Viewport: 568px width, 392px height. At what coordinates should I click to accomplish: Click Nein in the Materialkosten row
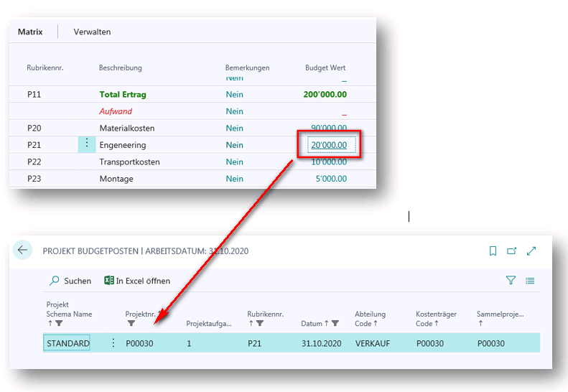click(234, 129)
